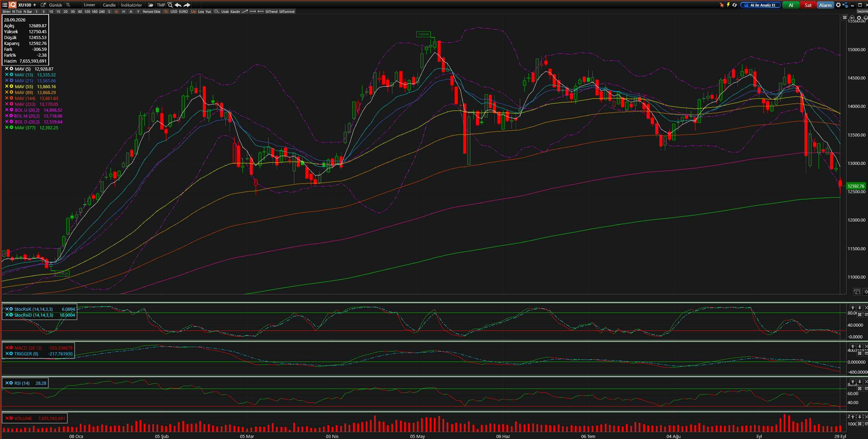Open the İndikatörler menu

pos(132,5)
